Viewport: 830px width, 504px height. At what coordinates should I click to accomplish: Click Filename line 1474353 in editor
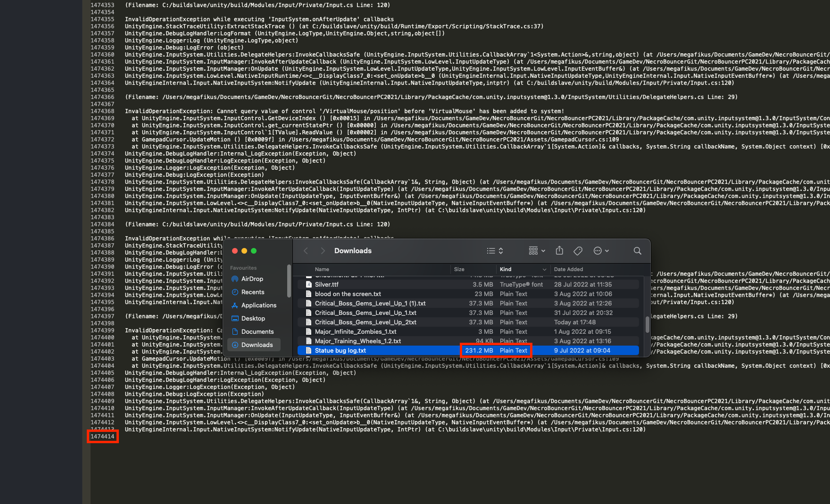click(x=257, y=5)
